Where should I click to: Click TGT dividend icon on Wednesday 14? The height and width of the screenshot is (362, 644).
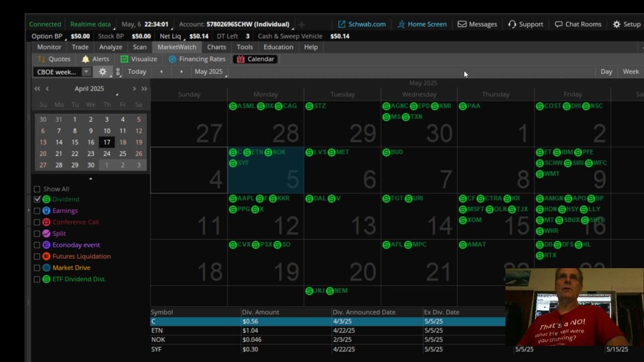coord(386,199)
